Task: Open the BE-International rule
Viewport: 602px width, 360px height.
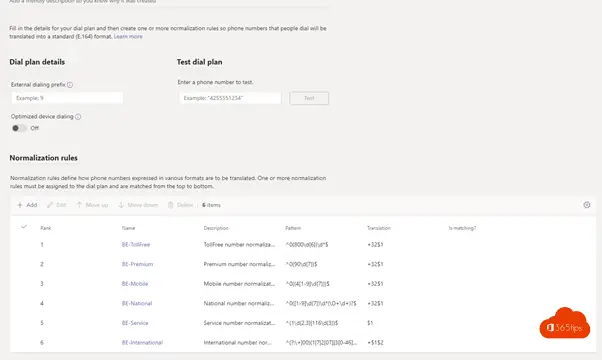Action: coord(142,342)
